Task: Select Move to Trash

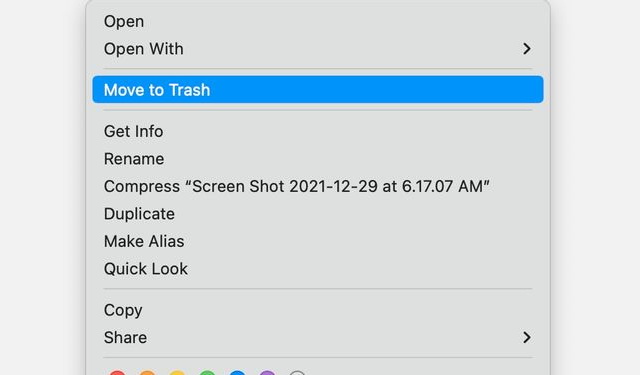Action: point(318,89)
